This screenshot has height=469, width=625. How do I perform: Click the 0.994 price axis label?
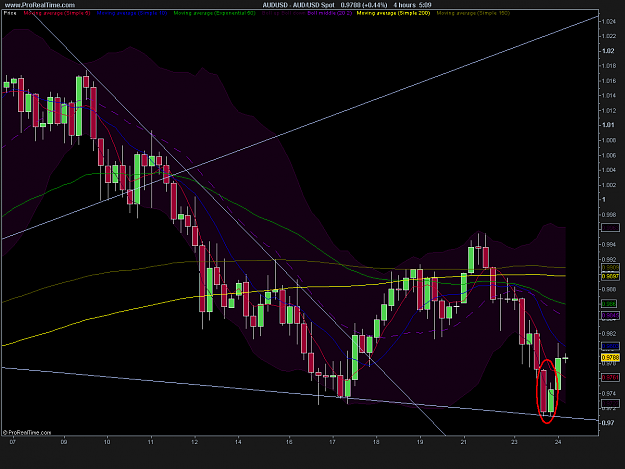point(609,244)
